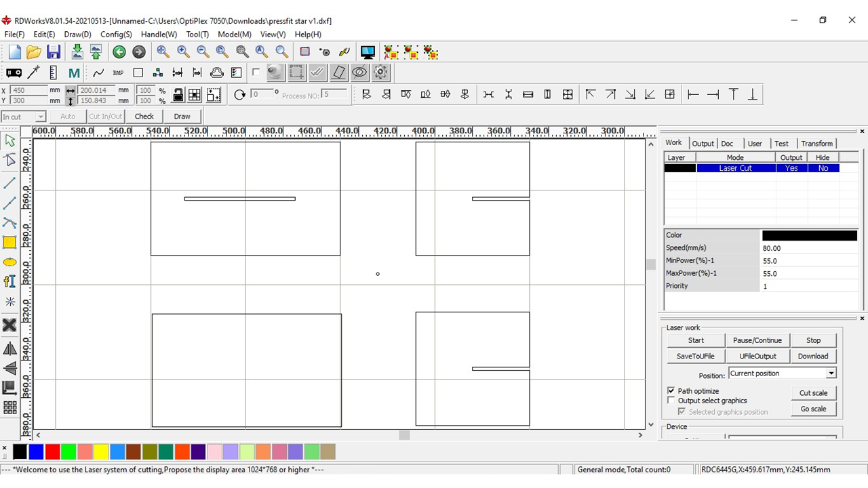Click the monitor display icon in the top toolbar
Viewport: 868px width, 488px height.
[x=368, y=52]
